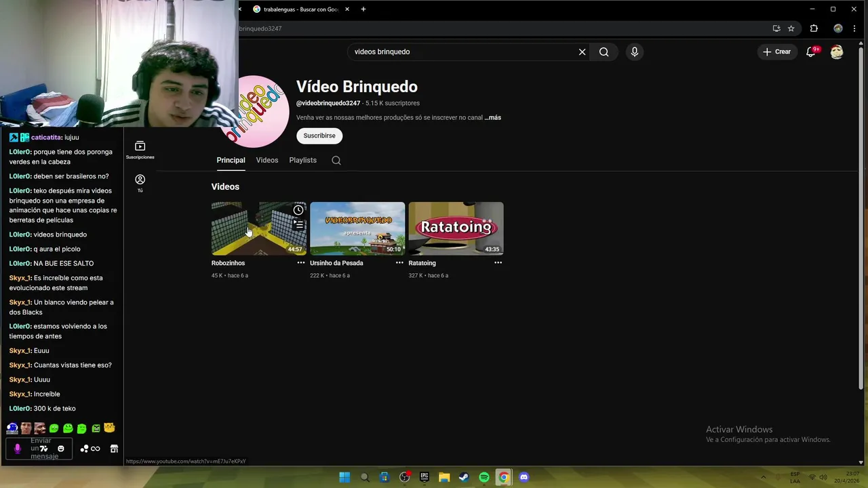Click the blue headphones emote
Viewport: 868px width, 488px height.
tap(12, 428)
